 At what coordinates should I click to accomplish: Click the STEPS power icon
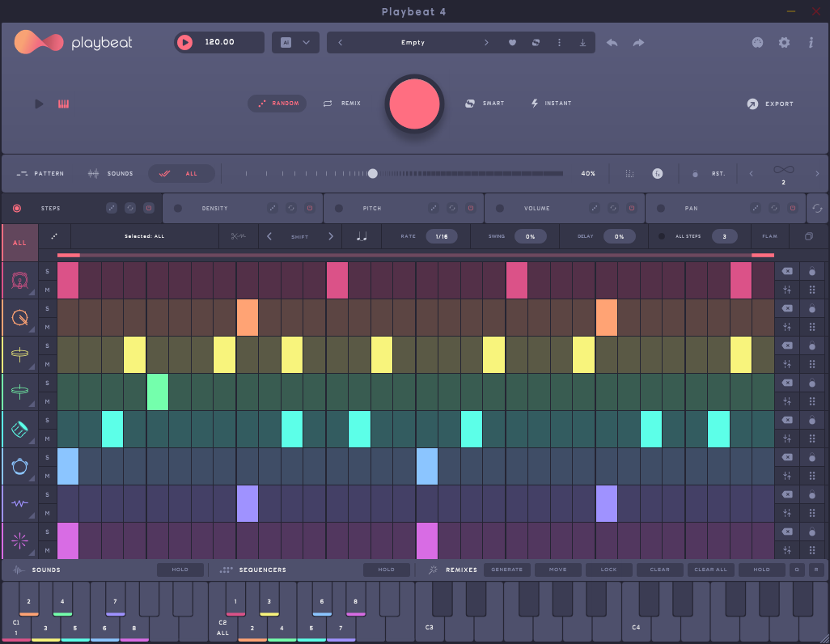pyautogui.click(x=149, y=208)
